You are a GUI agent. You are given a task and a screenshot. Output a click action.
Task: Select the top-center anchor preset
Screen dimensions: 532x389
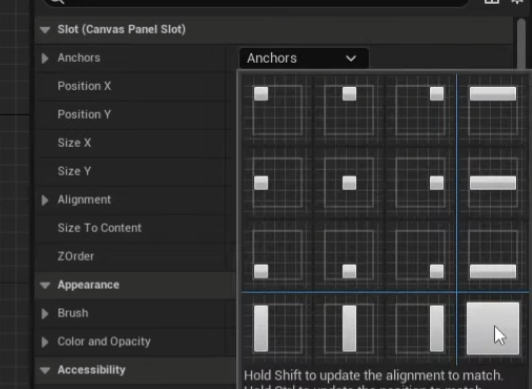[x=349, y=110]
